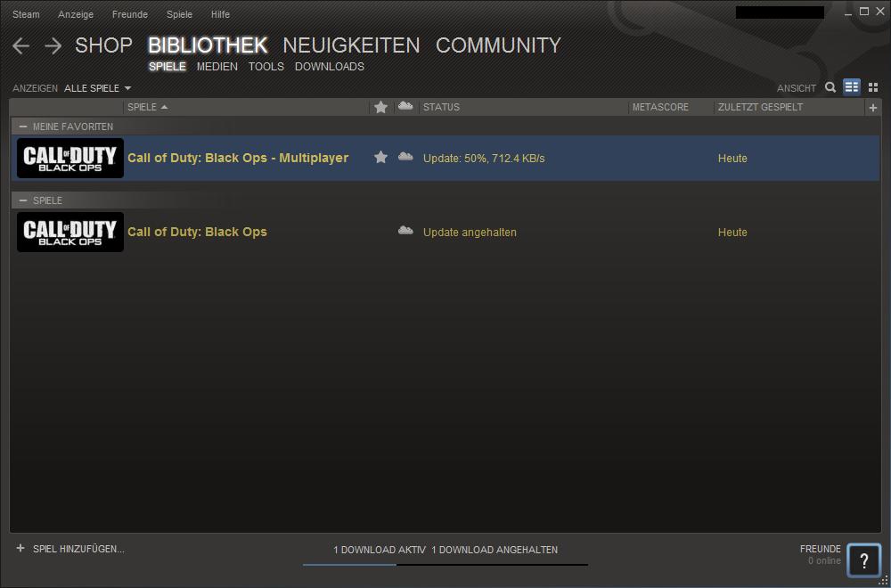Click 1 Download angehalten status text

pyautogui.click(x=495, y=550)
